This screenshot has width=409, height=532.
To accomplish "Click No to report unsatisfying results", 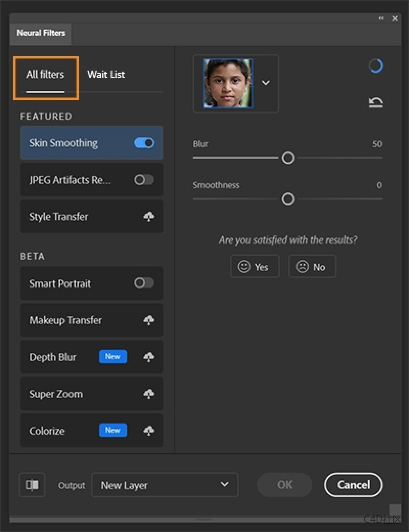I will pos(312,266).
